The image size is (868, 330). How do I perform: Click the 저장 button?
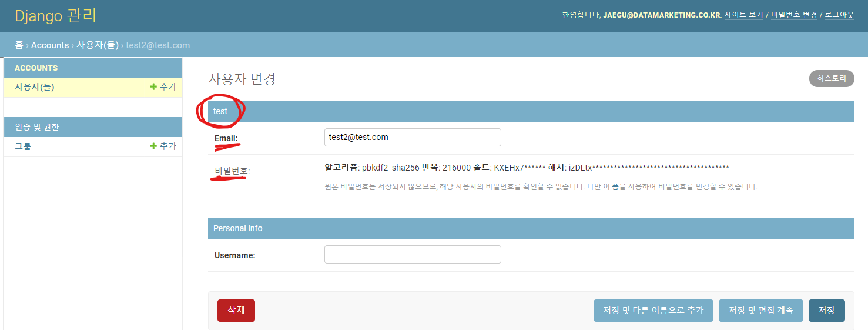pos(827,310)
